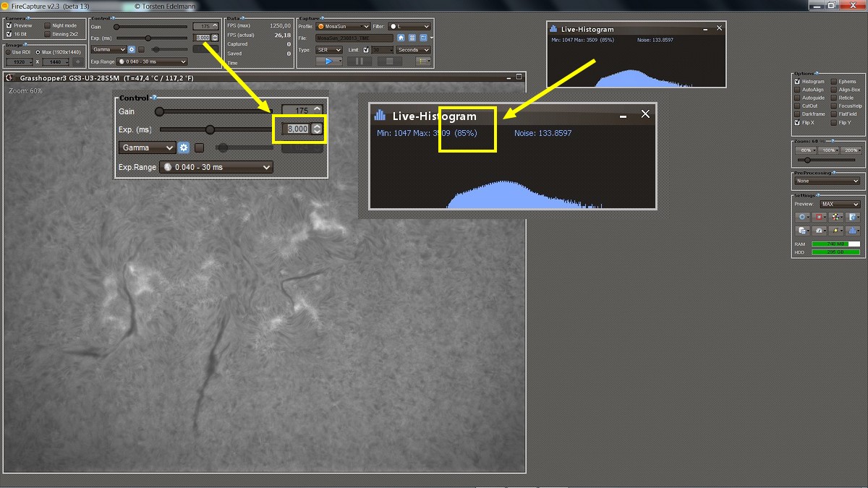
Task: Click the Zoom slider in Zoom panel
Action: click(826, 160)
